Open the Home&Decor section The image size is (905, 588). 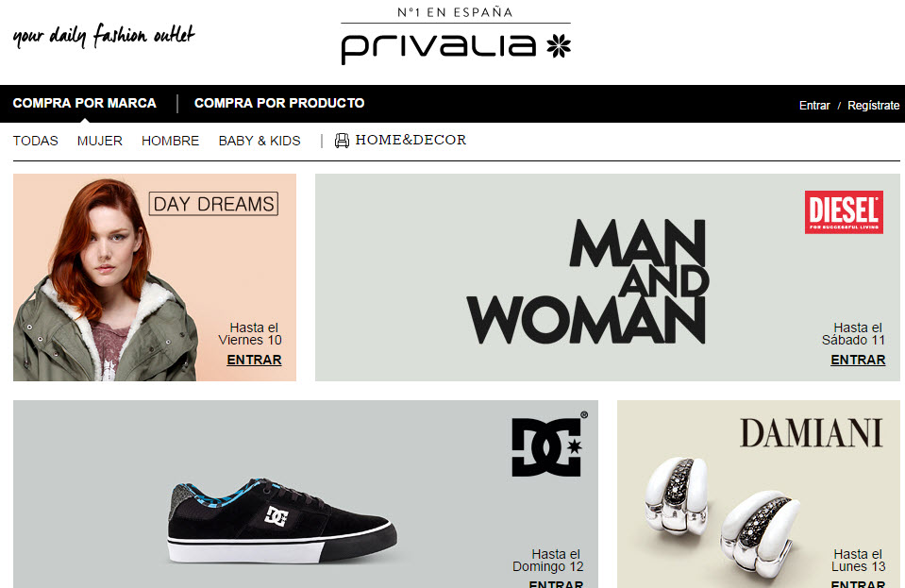tap(411, 141)
